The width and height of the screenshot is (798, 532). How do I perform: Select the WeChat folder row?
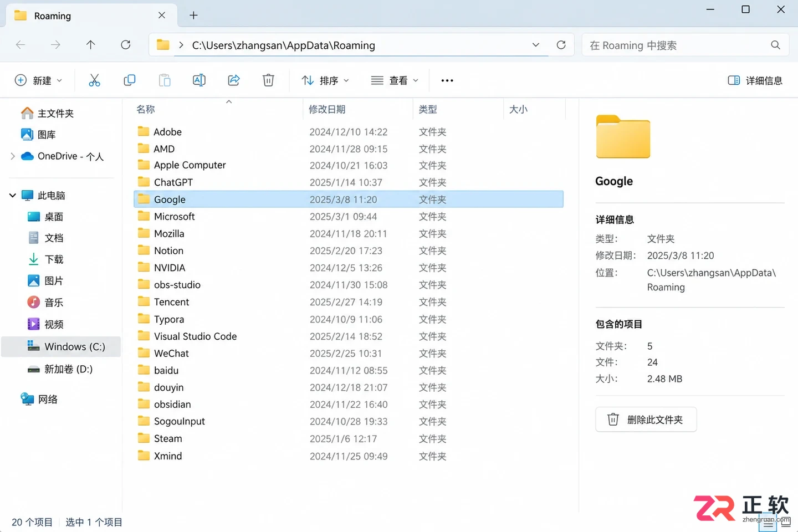coord(349,354)
